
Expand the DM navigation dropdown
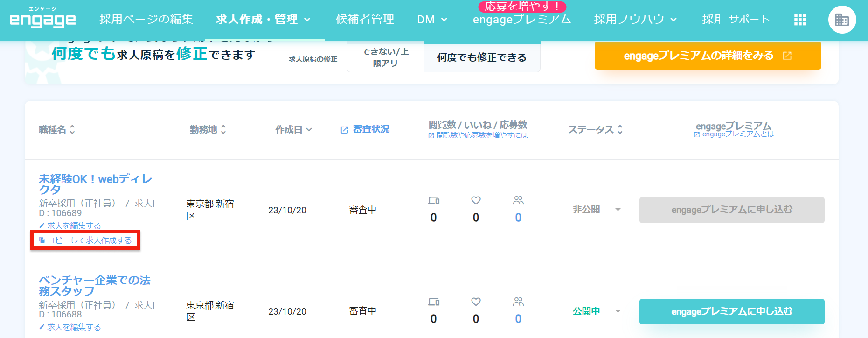click(432, 20)
